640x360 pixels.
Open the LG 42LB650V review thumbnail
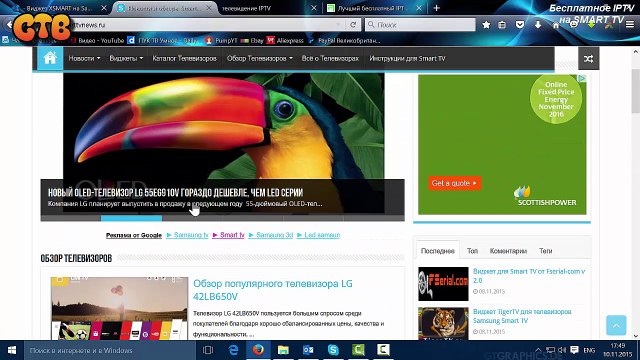[119, 309]
